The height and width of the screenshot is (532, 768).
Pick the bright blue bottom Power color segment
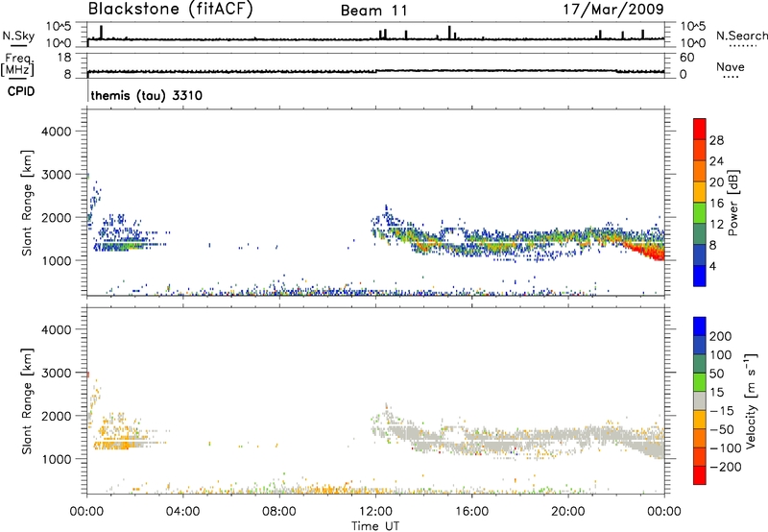click(x=700, y=276)
